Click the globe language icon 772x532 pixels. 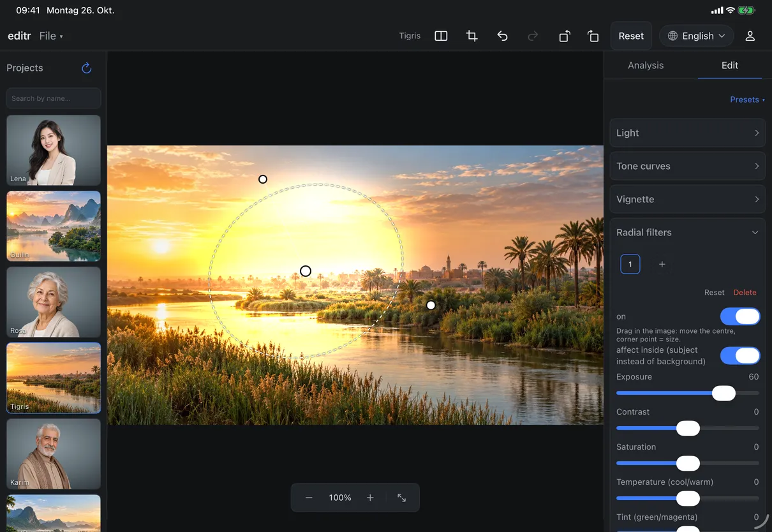[x=672, y=36]
